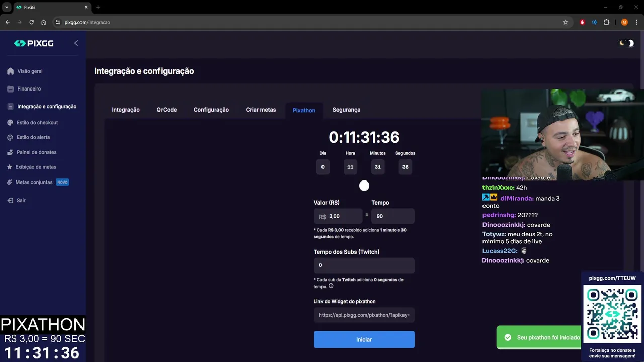The image size is (644, 362).
Task: Go to Financeiro page
Action: pos(29,89)
